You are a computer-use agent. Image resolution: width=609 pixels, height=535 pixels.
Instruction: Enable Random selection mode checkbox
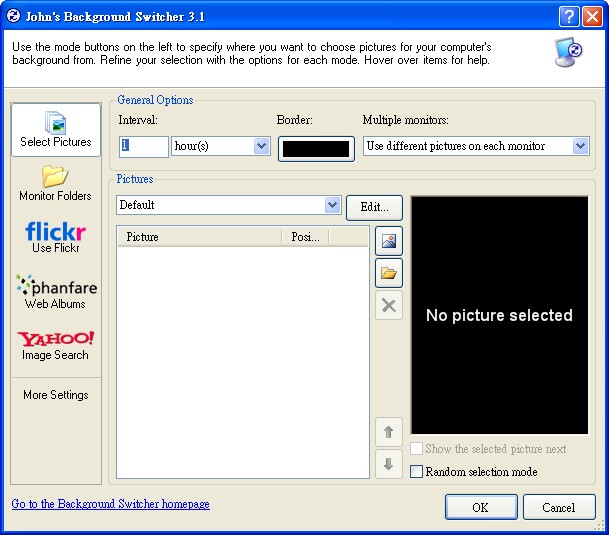point(416,472)
